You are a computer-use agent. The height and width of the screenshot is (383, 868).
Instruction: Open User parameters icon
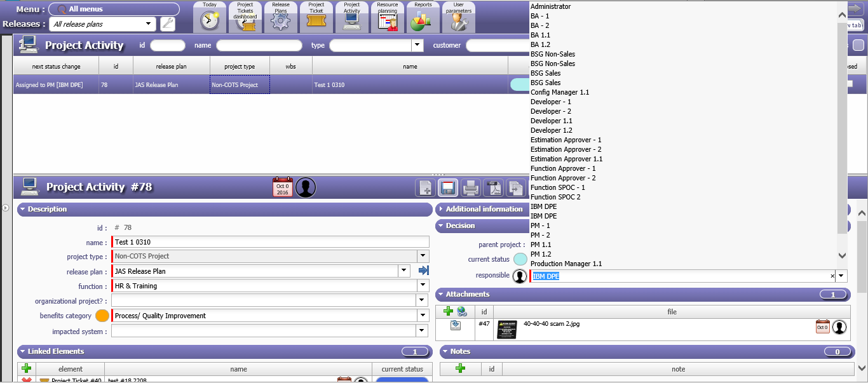click(x=459, y=17)
